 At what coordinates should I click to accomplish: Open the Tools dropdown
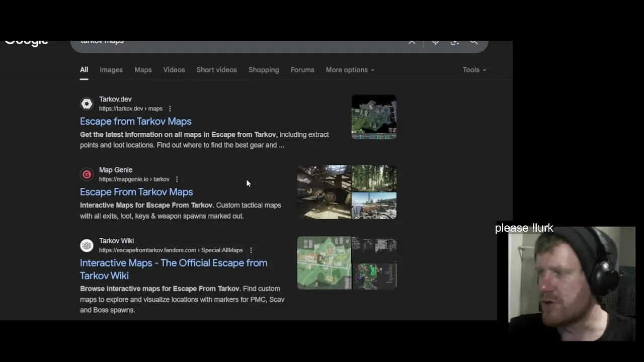pyautogui.click(x=474, y=70)
